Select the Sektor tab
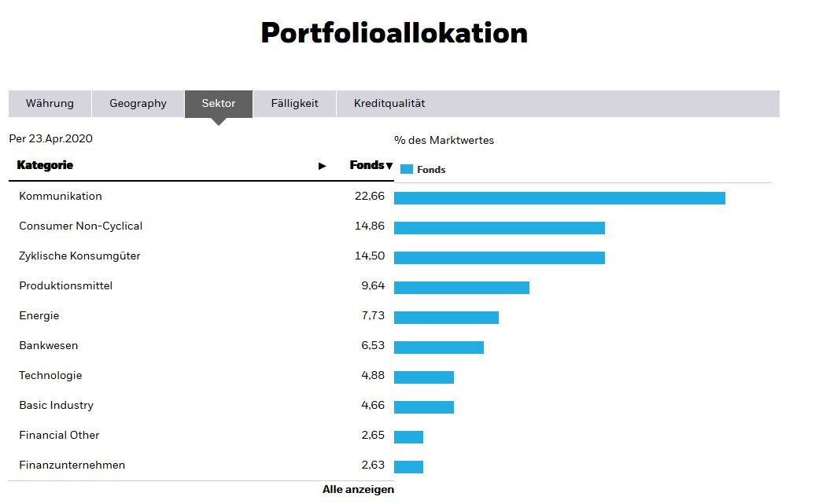Viewport: 826px width, 504px height. click(x=218, y=104)
